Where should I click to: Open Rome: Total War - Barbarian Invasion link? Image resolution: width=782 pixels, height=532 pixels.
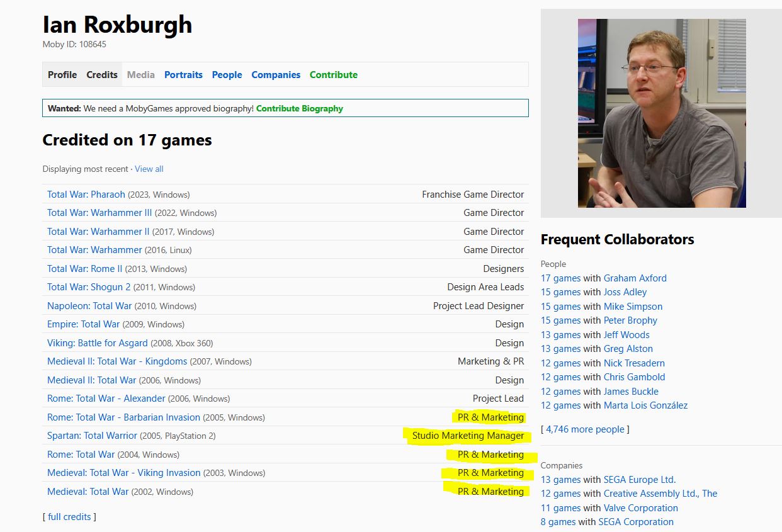tap(123, 417)
